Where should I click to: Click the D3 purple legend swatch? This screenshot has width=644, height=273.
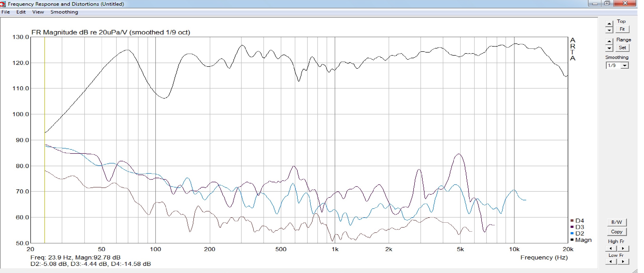click(x=572, y=227)
